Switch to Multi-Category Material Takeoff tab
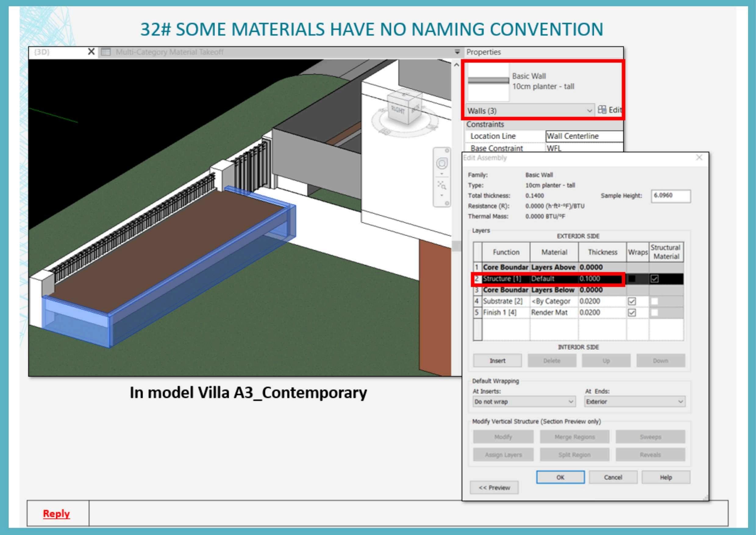The width and height of the screenshot is (756, 535). (x=169, y=52)
